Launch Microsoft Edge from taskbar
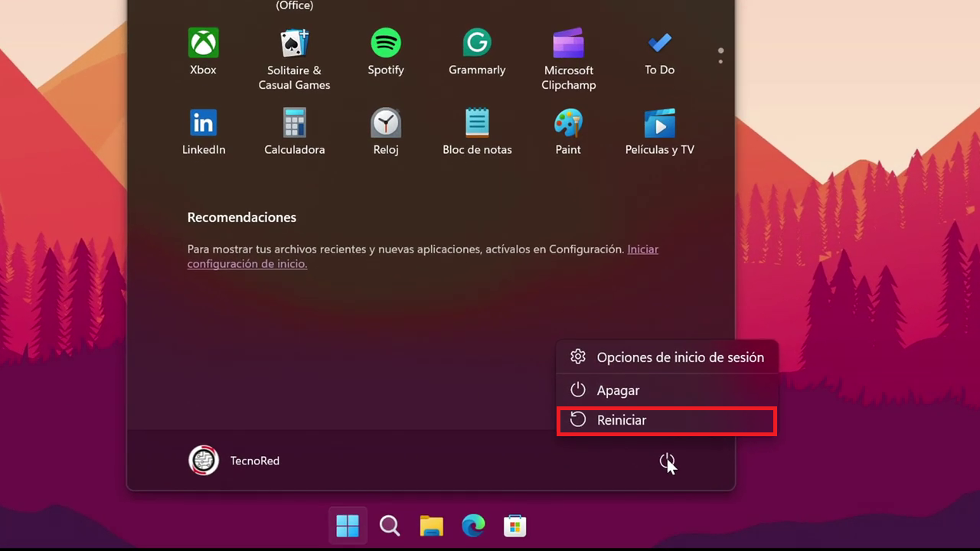 pos(473,526)
